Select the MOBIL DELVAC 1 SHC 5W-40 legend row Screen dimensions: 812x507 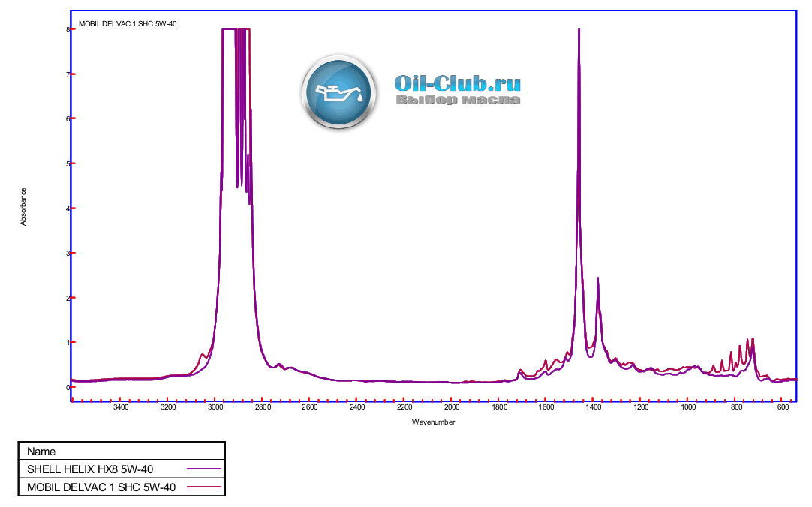click(122, 487)
